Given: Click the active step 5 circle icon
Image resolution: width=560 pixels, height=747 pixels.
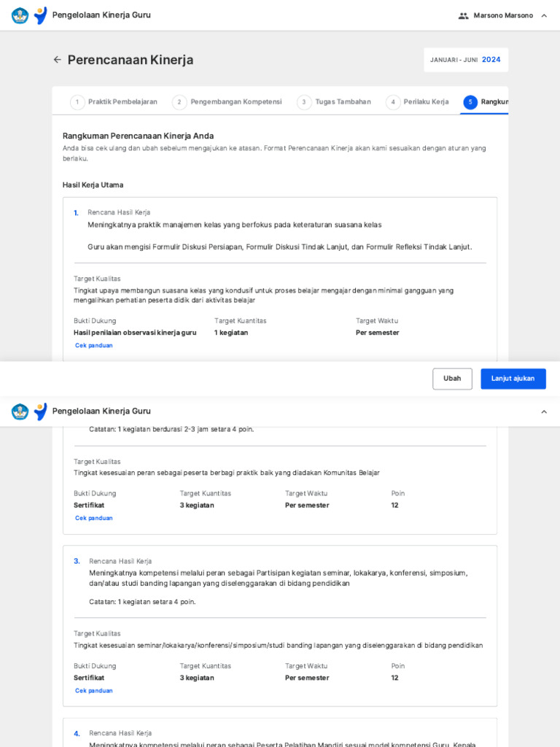Looking at the screenshot, I should (470, 102).
